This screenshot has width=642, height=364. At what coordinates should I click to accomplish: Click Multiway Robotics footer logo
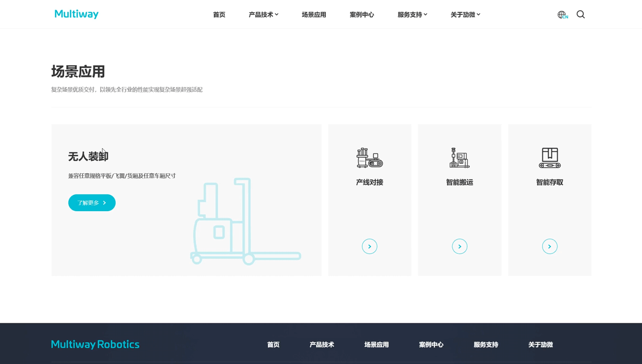tap(95, 345)
